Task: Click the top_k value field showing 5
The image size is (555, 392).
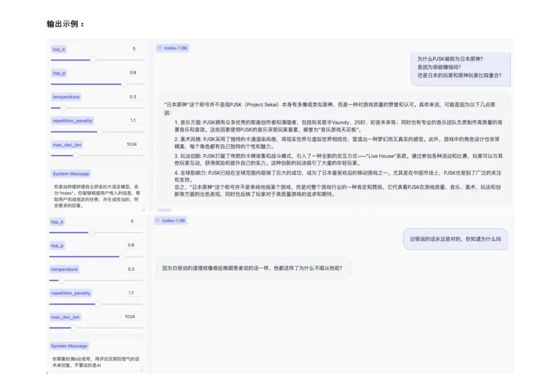Action: [133, 49]
